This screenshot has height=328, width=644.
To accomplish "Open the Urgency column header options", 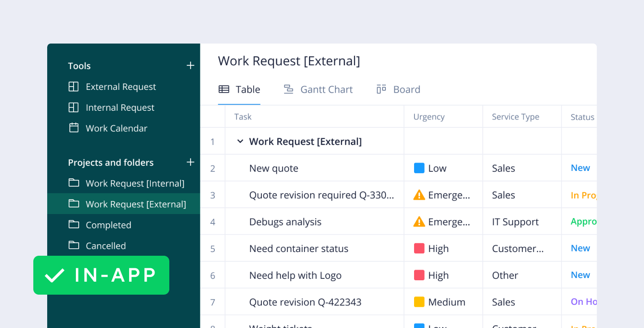I will 429,116.
